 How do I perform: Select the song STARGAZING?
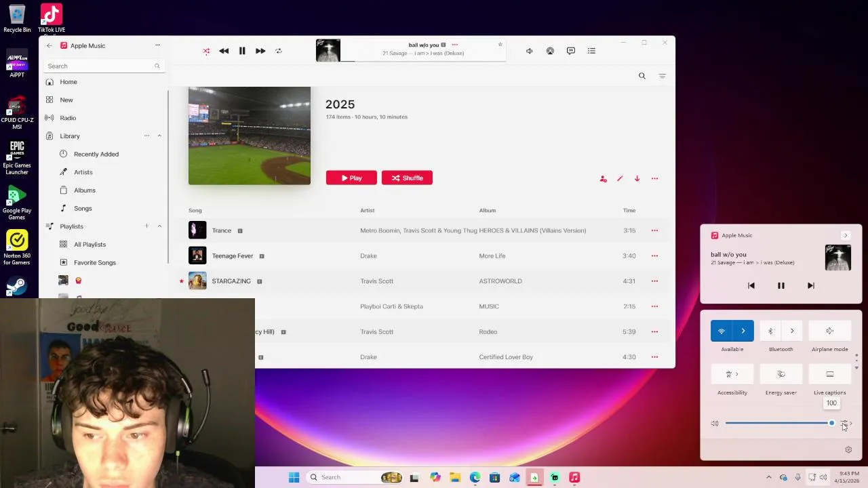point(231,281)
